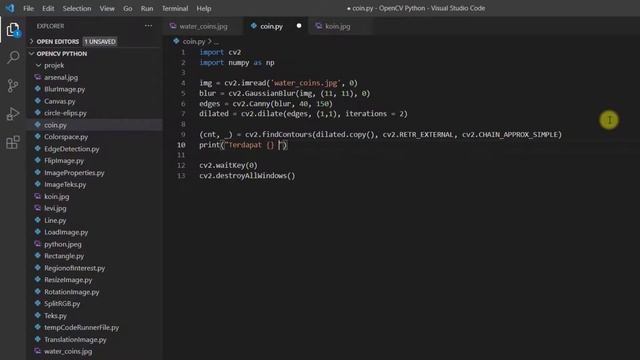Click the VS Code logo icon
640x360 pixels.
(x=10, y=8)
